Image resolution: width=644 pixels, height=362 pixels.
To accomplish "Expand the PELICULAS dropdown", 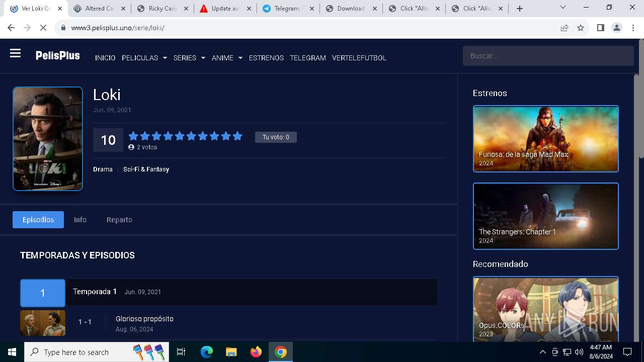I will tap(144, 58).
